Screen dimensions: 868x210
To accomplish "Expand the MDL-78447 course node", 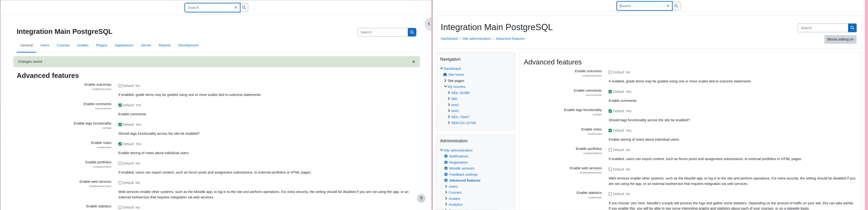I will (x=449, y=117).
